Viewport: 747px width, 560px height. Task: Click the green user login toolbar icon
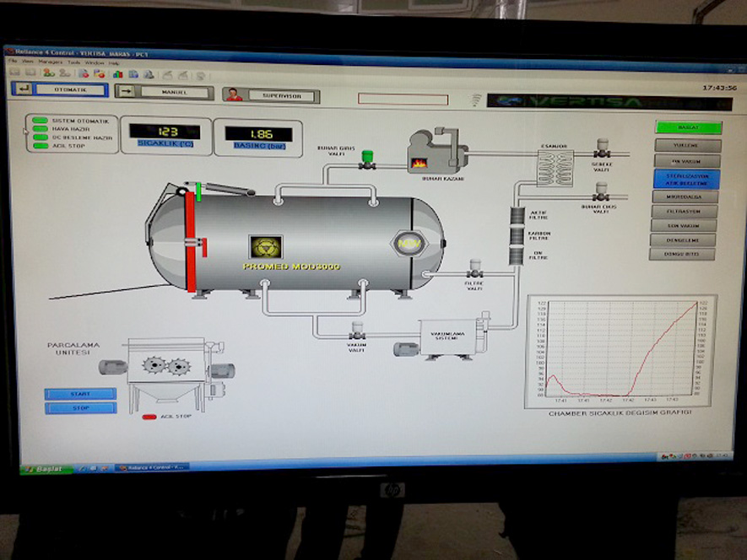tap(49, 73)
